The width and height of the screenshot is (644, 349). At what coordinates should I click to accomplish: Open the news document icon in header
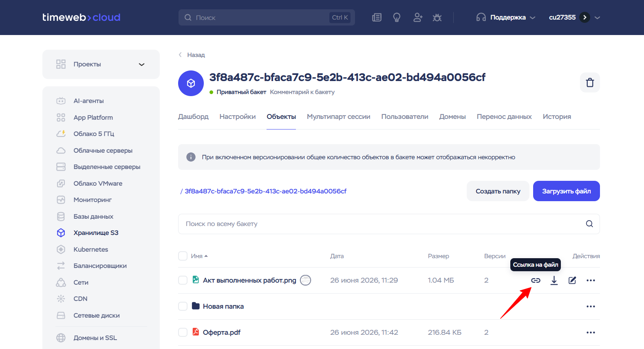pyautogui.click(x=377, y=18)
